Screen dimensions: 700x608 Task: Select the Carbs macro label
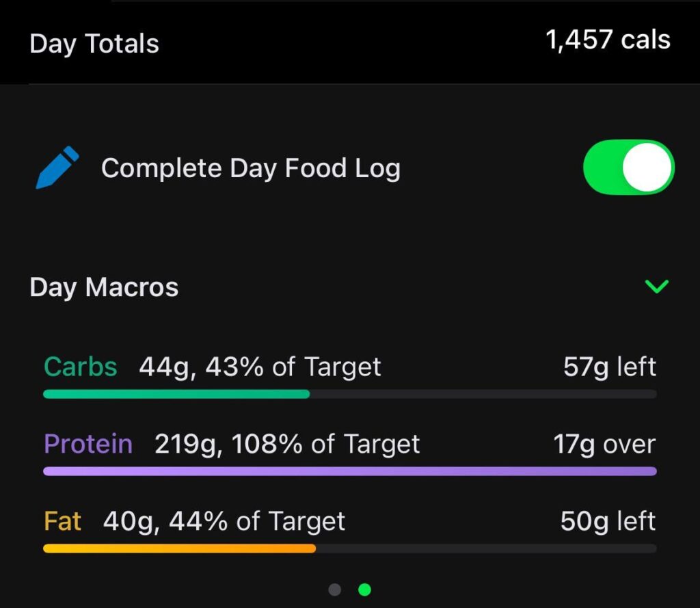pyautogui.click(x=79, y=367)
